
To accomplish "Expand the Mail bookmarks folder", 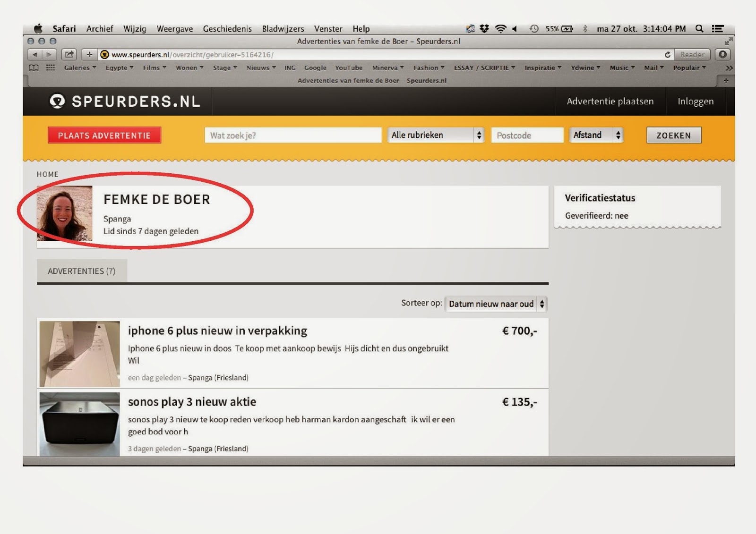I will 654,68.
